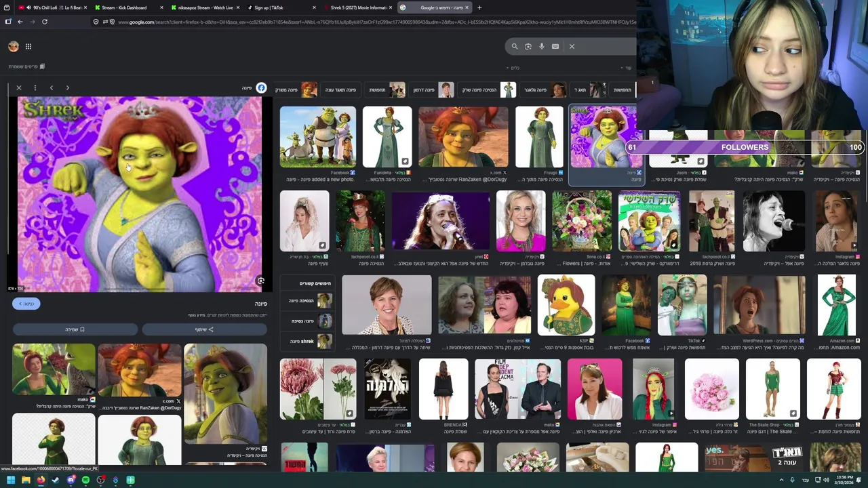Open the pink chrysanthemum flower image result
The height and width of the screenshot is (488, 868).
tap(317, 390)
